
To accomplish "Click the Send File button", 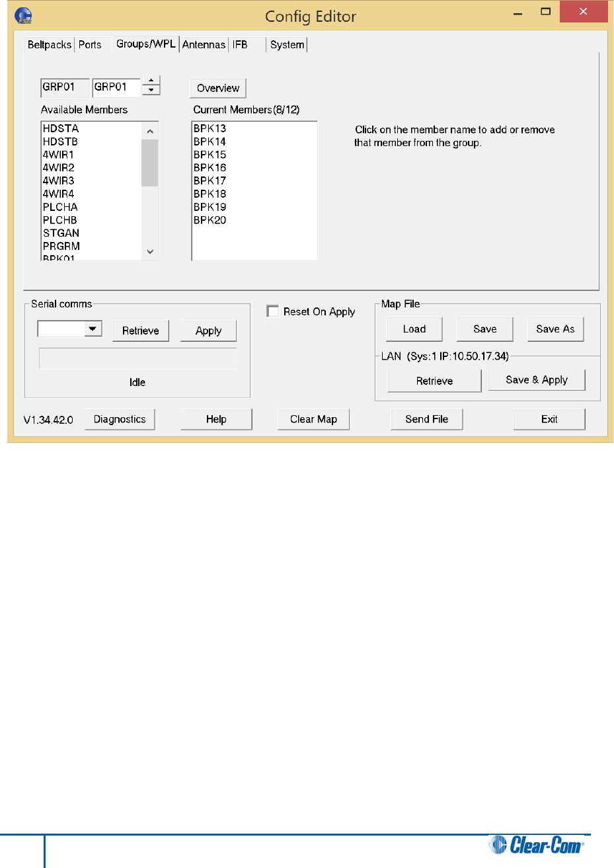I will [x=426, y=419].
